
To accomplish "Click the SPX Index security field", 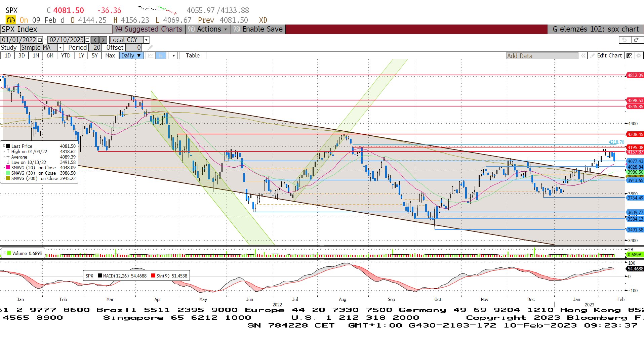I will [56, 29].
